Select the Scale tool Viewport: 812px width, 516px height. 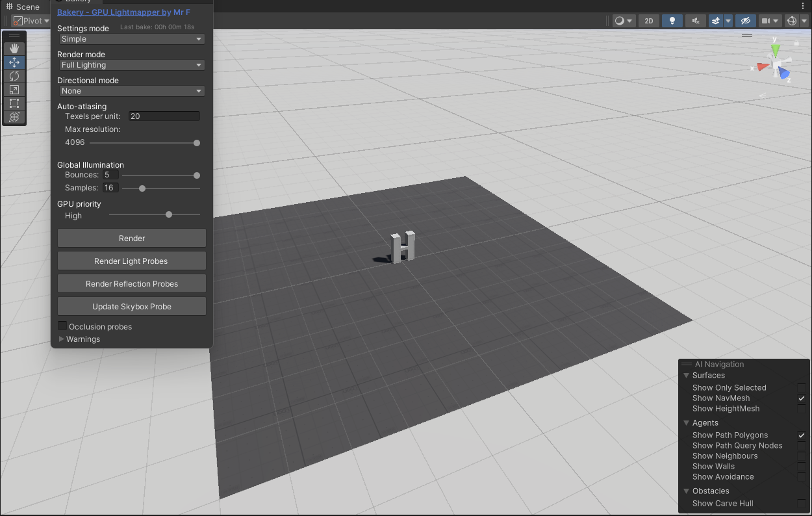14,90
